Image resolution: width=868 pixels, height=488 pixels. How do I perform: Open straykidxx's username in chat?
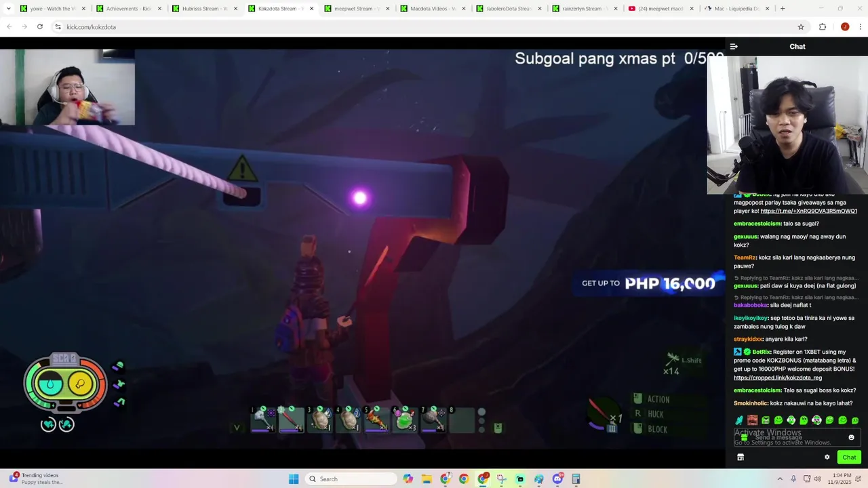click(x=748, y=339)
